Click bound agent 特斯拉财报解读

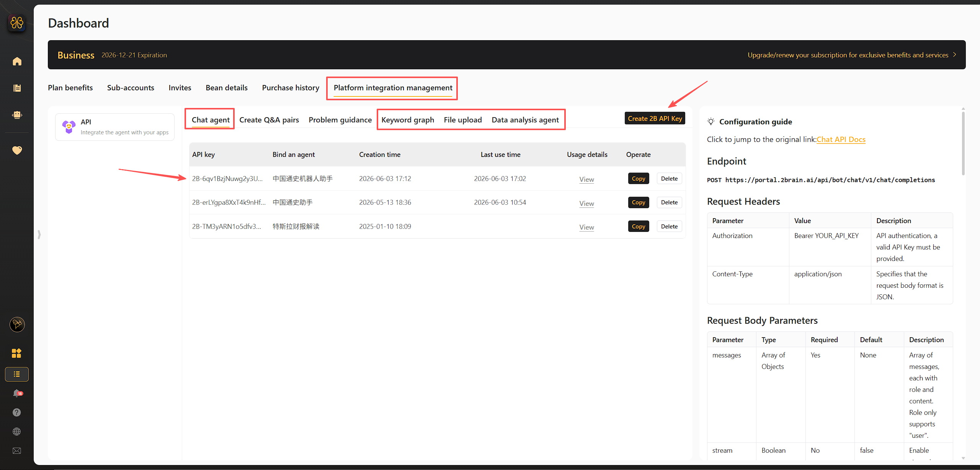[x=296, y=226]
